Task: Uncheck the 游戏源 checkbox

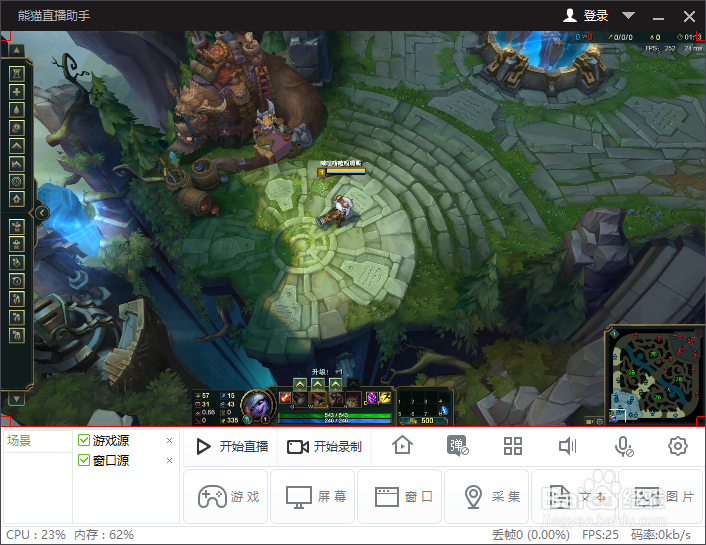Action: pyautogui.click(x=84, y=440)
